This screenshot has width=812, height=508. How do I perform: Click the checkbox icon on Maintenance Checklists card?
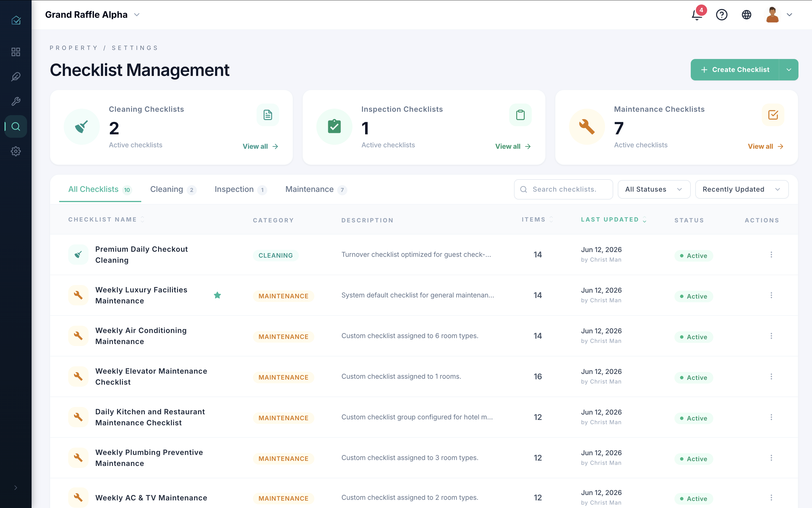(773, 115)
